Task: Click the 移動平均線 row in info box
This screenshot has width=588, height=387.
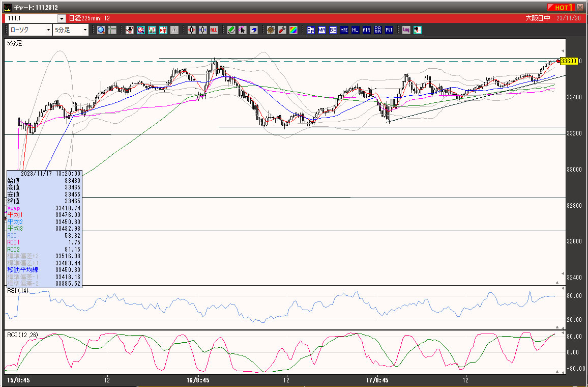Action: pos(44,270)
